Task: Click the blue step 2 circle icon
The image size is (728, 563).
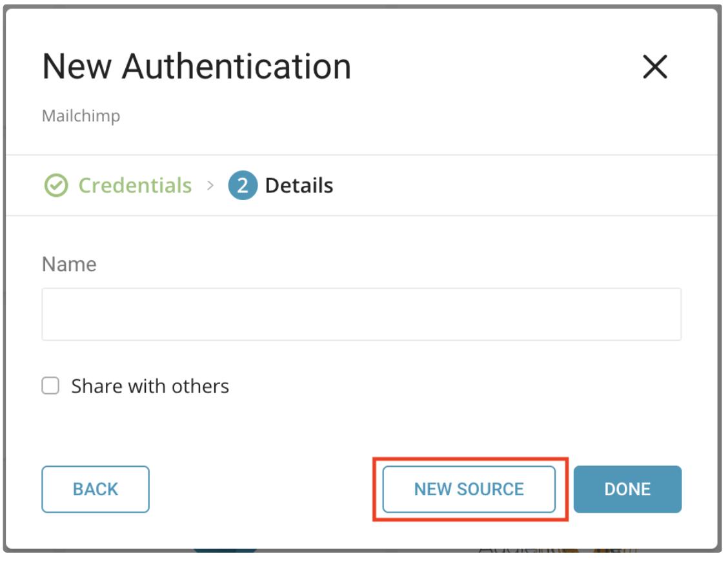Action: (243, 186)
